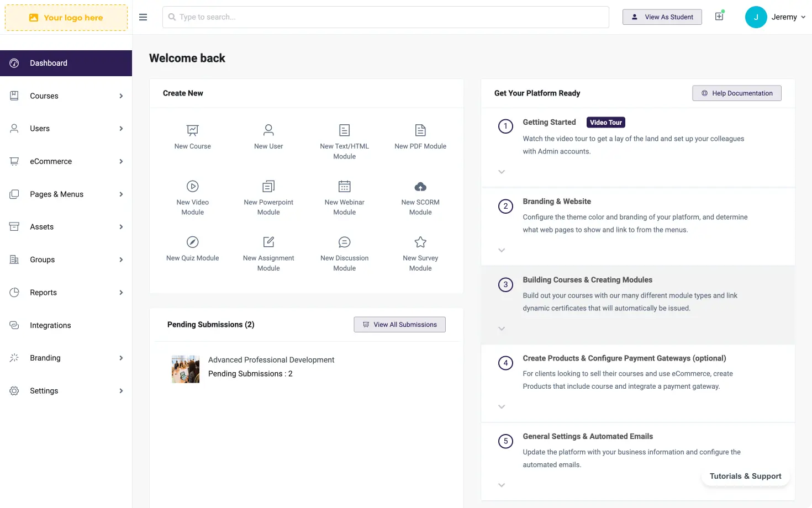
Task: Click the View As Student button
Action: point(662,17)
